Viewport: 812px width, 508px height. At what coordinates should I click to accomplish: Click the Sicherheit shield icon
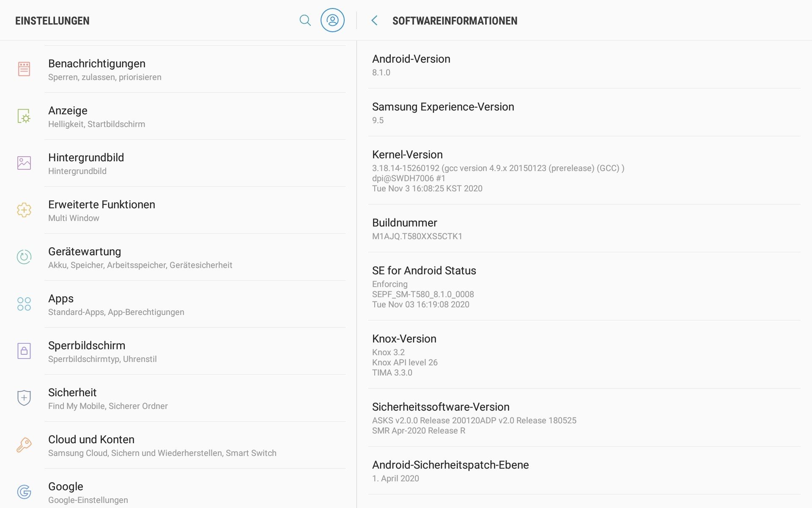pos(24,398)
